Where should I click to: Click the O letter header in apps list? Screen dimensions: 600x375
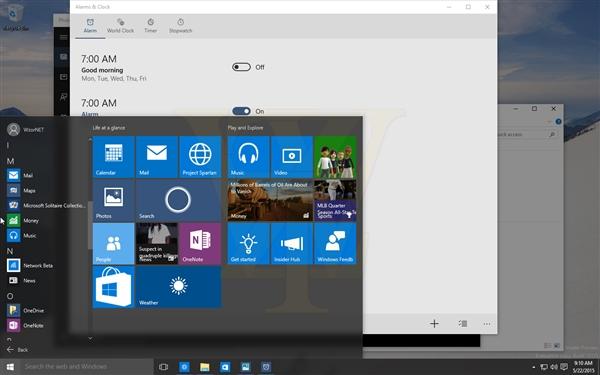point(10,296)
